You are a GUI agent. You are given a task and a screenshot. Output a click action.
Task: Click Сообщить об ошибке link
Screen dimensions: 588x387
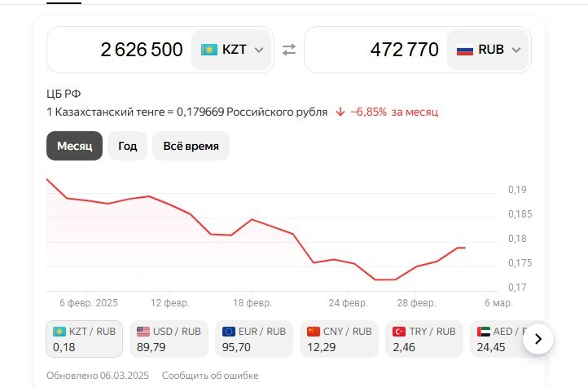click(210, 376)
